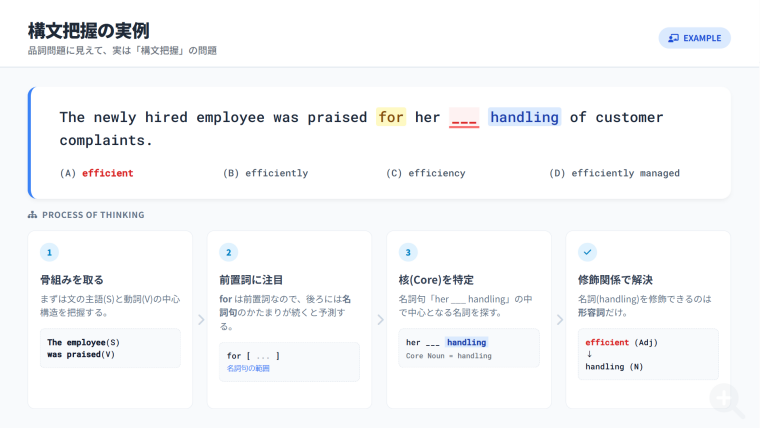The image size is (760, 428).
Task: Click the chevron after 核(Core)を特定 card
Action: [x=558, y=320]
